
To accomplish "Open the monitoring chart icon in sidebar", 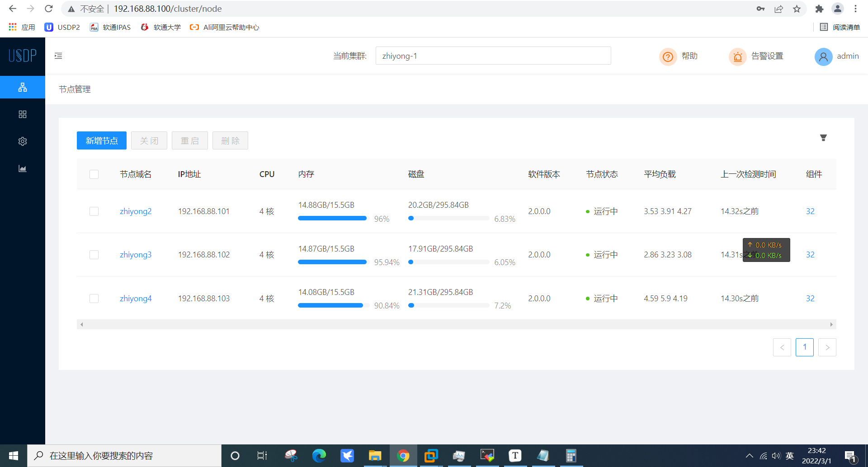I will coord(22,168).
